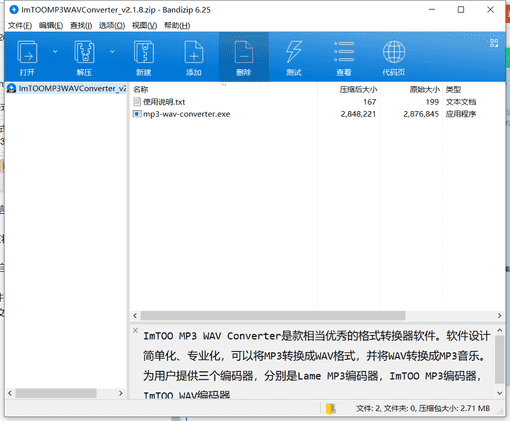
Task: Expand the Open button dropdown arrow
Action: click(x=55, y=51)
